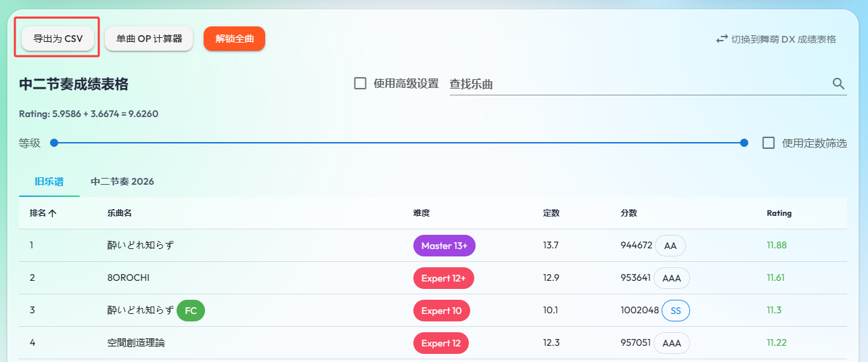Viewport: 868px width, 362px height.
Task: Click the search magnifier icon
Action: pos(838,84)
